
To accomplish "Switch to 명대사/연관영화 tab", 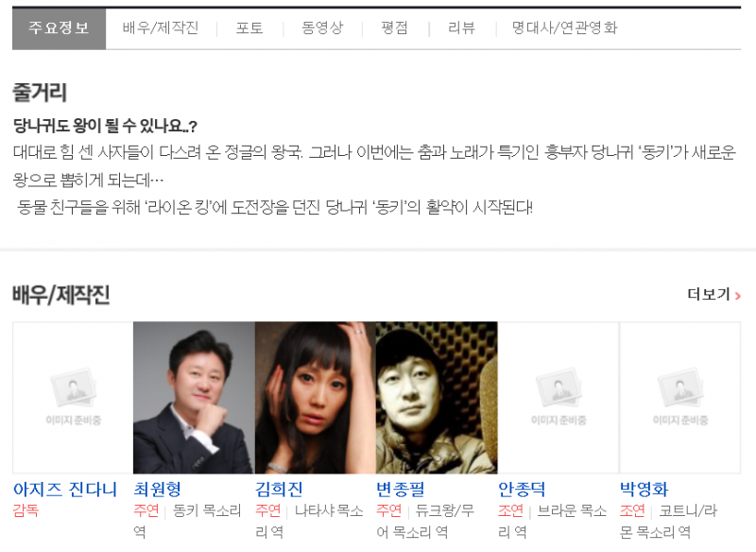I will [x=564, y=28].
